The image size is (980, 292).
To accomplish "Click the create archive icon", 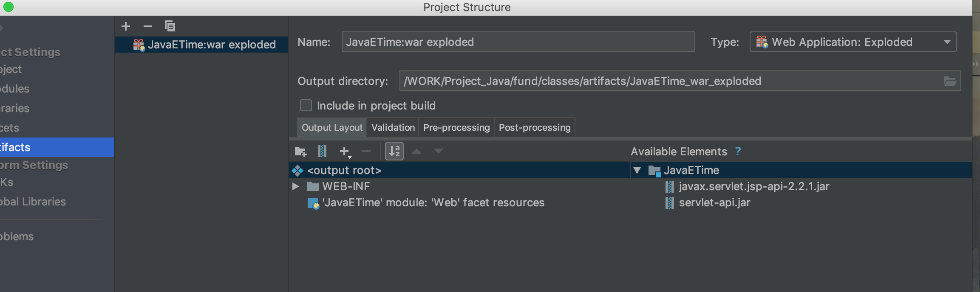I will [322, 151].
